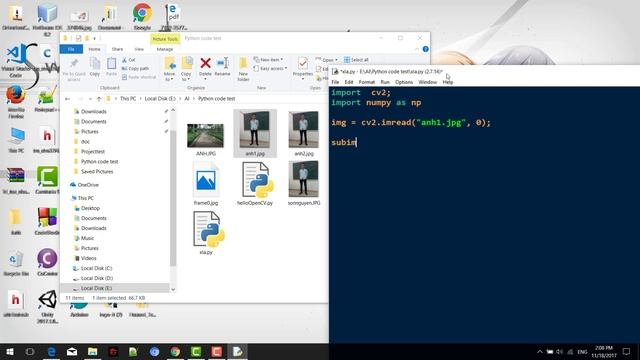Click the clock in system tray
The height and width of the screenshot is (360, 640).
pyautogui.click(x=604, y=351)
